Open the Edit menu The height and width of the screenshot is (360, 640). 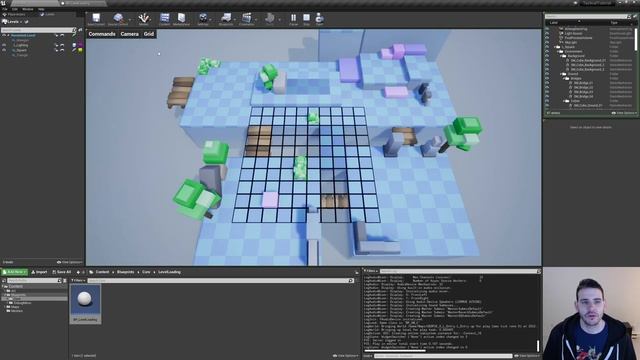tap(15, 9)
